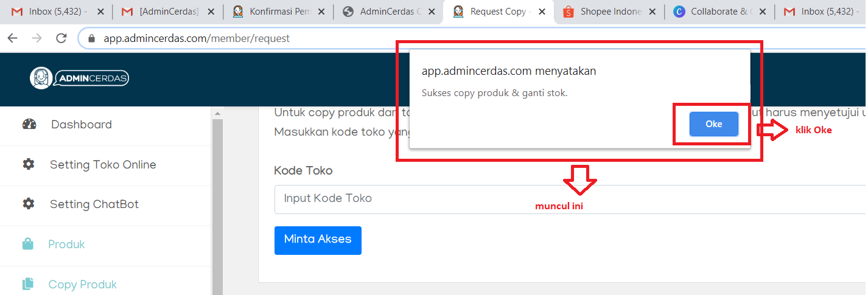Close the [AdminCerdas] Gmail tab
This screenshot has height=295, width=868.
click(x=211, y=12)
